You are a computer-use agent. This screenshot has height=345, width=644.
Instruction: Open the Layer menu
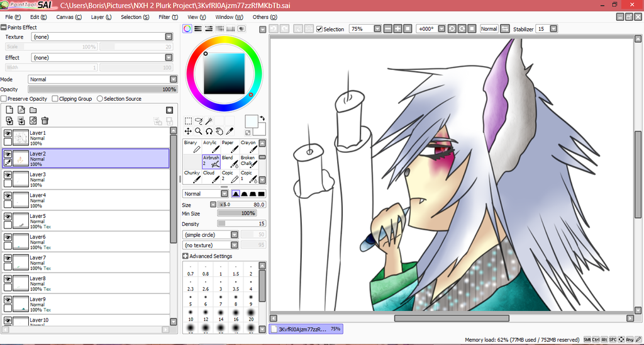pyautogui.click(x=101, y=17)
